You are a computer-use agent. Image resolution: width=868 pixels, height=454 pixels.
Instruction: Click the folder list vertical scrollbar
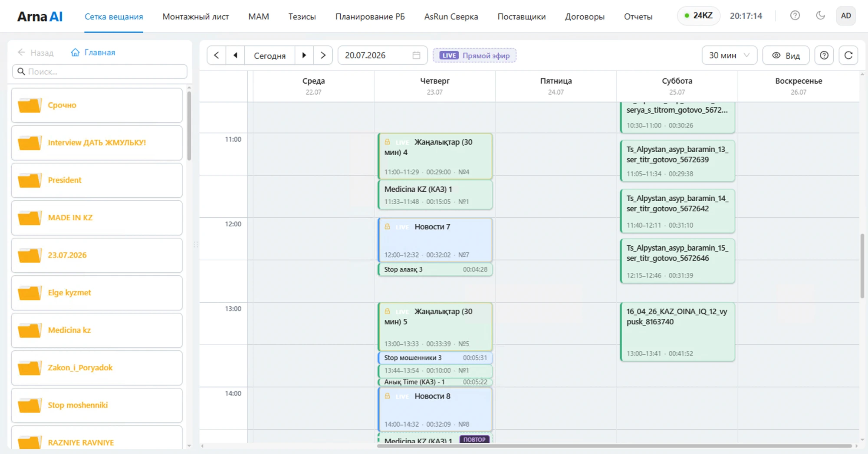189,126
